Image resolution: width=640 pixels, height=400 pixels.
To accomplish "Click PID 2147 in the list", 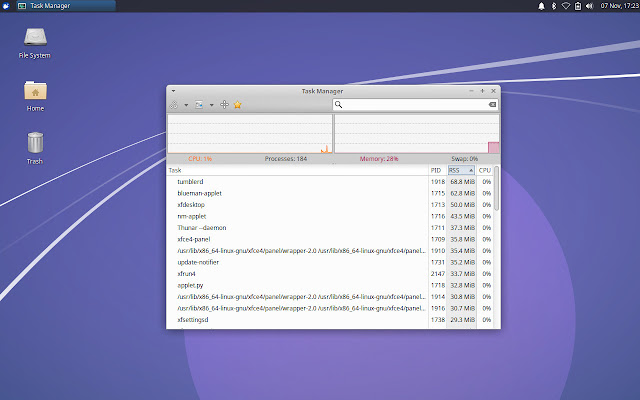I will pos(438,273).
